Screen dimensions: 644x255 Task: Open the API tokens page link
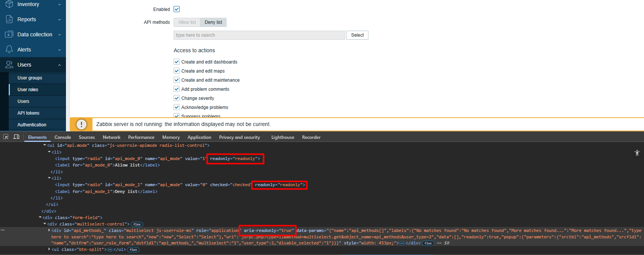(x=28, y=113)
